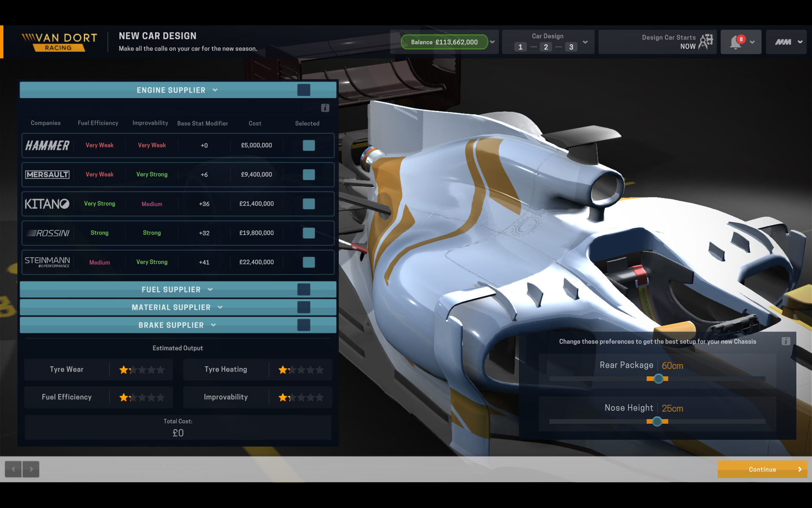
Task: Select the Steinmann Performance engine checkbox
Action: pyautogui.click(x=309, y=262)
